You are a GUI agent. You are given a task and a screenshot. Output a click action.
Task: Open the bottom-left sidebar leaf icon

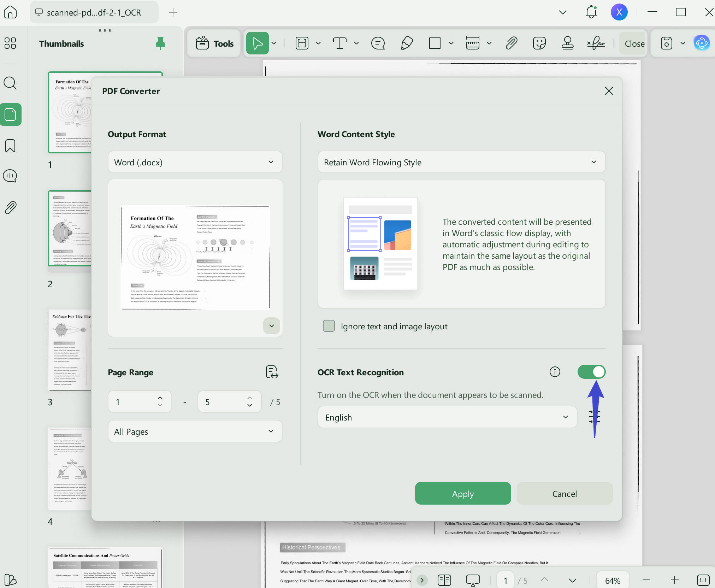point(10,580)
